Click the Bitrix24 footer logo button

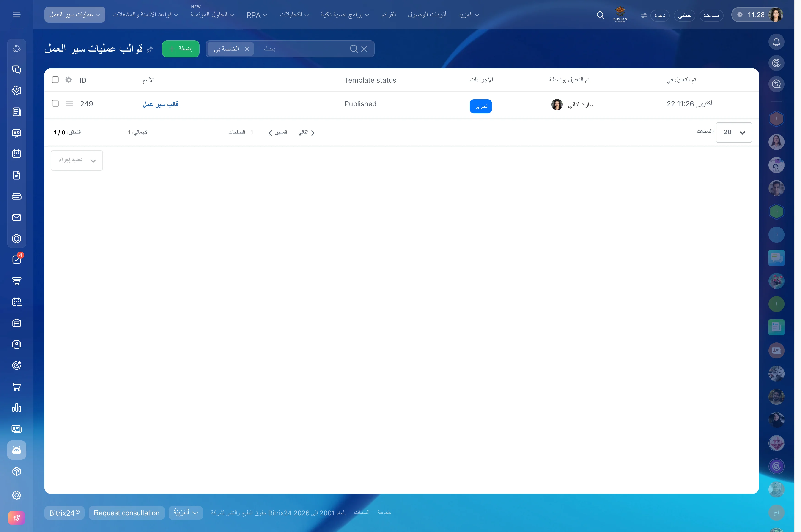tap(64, 513)
